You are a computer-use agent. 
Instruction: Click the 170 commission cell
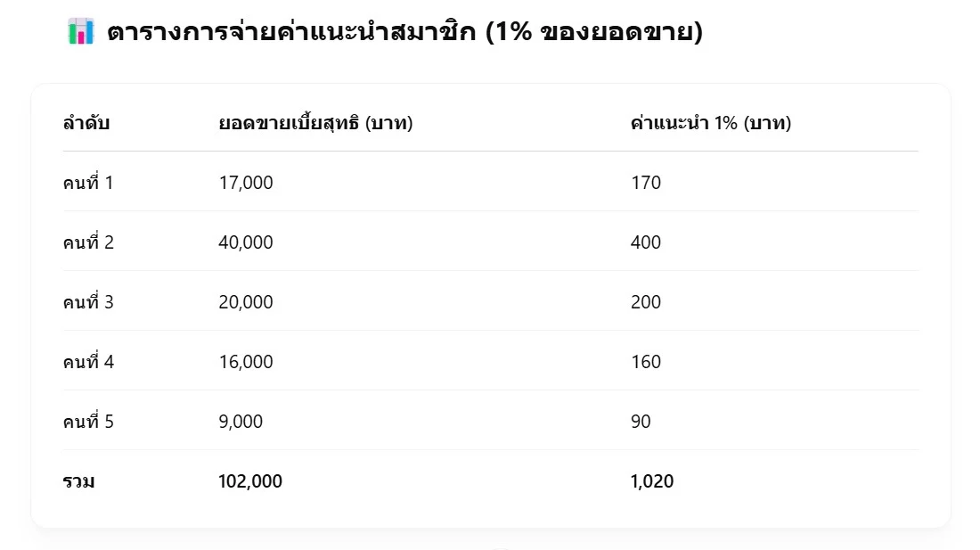[x=645, y=183]
